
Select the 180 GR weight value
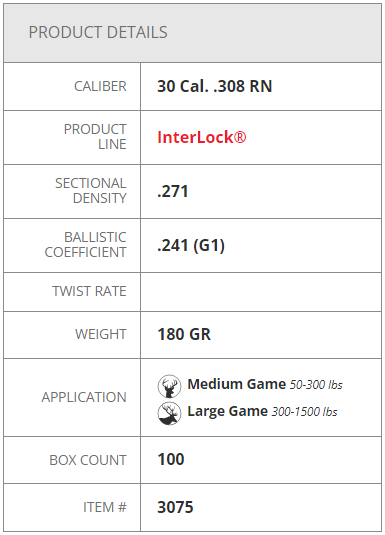click(x=184, y=334)
